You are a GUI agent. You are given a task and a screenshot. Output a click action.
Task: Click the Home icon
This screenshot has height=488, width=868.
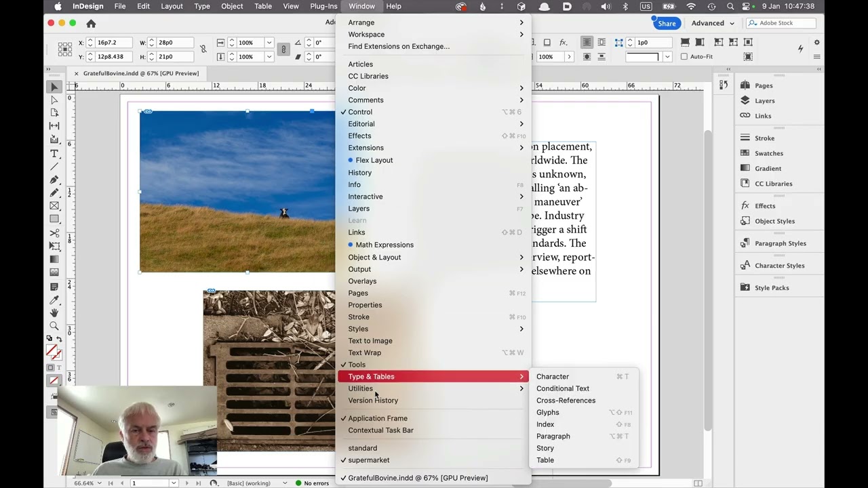coord(91,23)
